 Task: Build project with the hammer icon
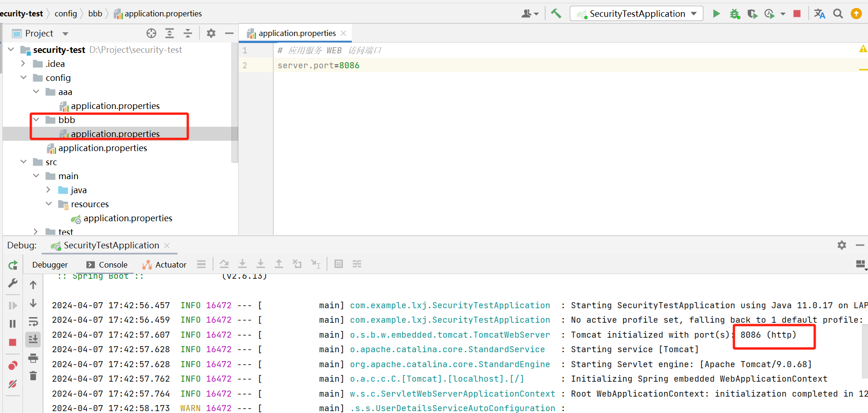point(556,14)
